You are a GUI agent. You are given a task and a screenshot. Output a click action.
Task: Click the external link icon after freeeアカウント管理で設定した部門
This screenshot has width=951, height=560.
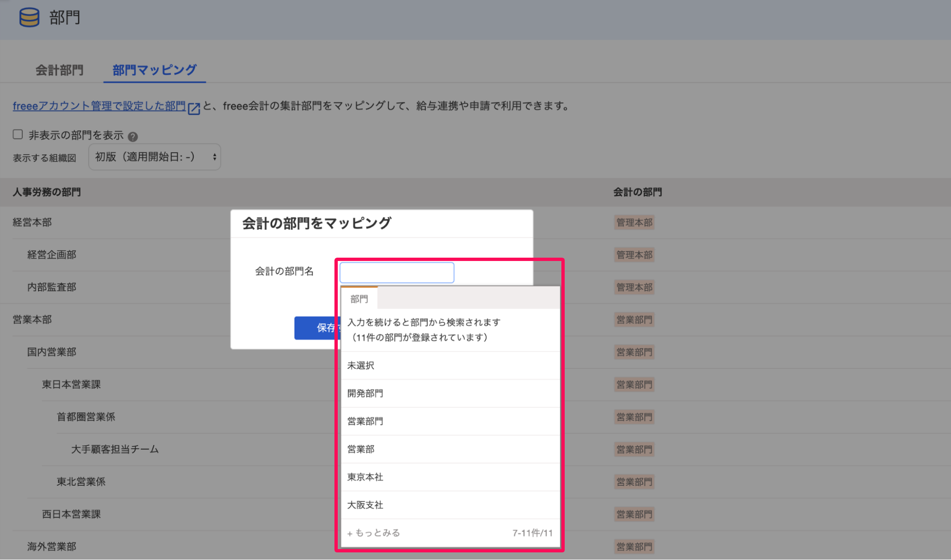[194, 108]
